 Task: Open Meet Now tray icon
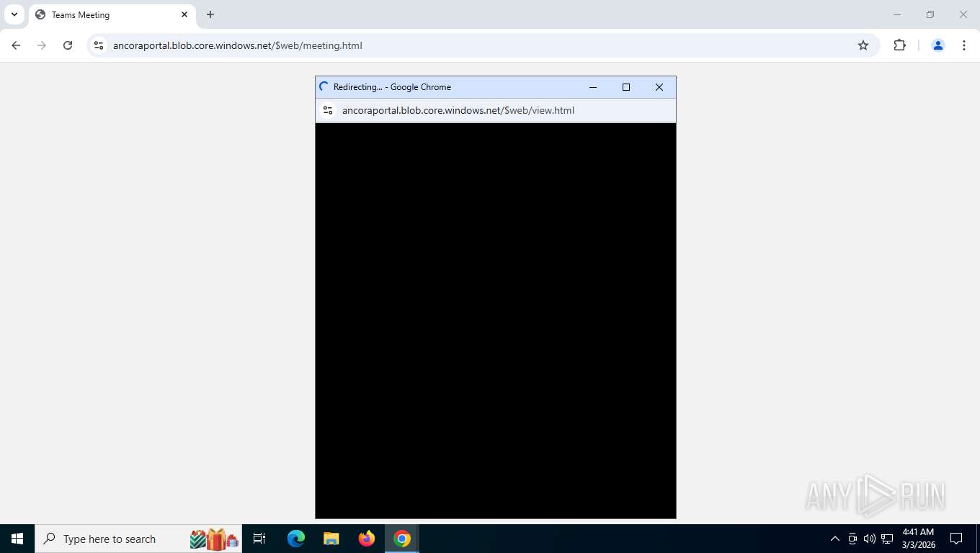(x=852, y=539)
